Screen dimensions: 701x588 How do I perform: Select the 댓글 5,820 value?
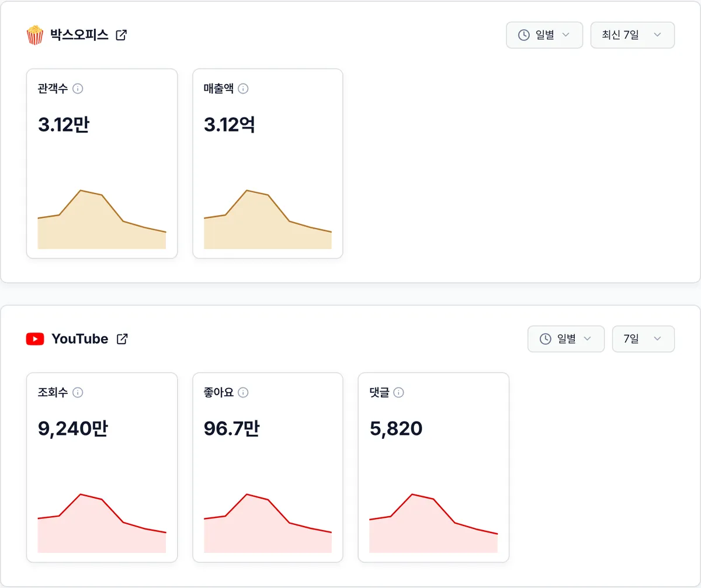[396, 428]
